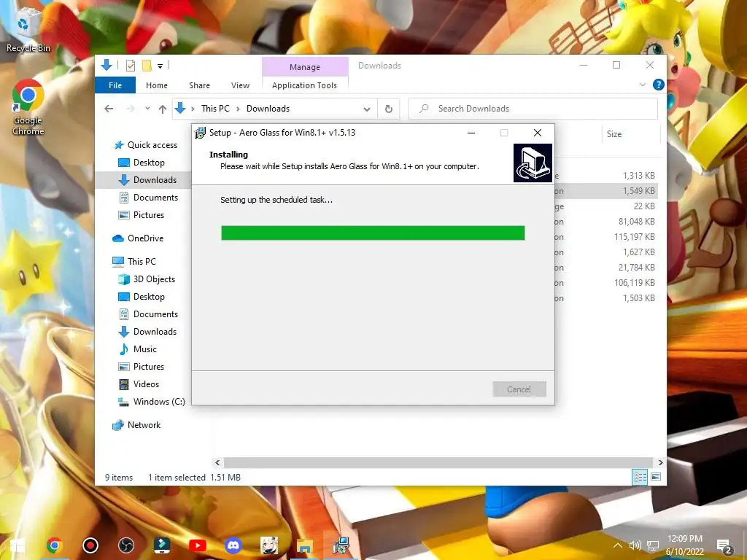The height and width of the screenshot is (560, 747).
Task: Select This PC in the navigation pane
Action: click(x=142, y=262)
